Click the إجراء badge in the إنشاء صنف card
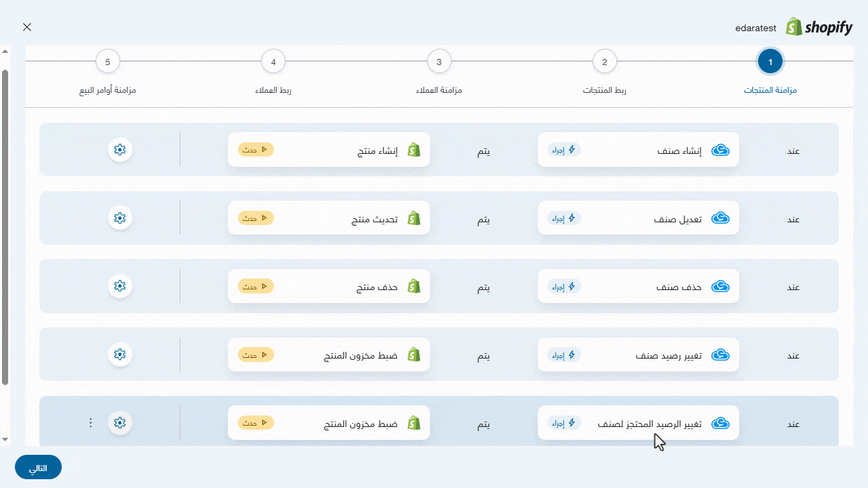Viewport: 868px width, 488px height. [564, 150]
